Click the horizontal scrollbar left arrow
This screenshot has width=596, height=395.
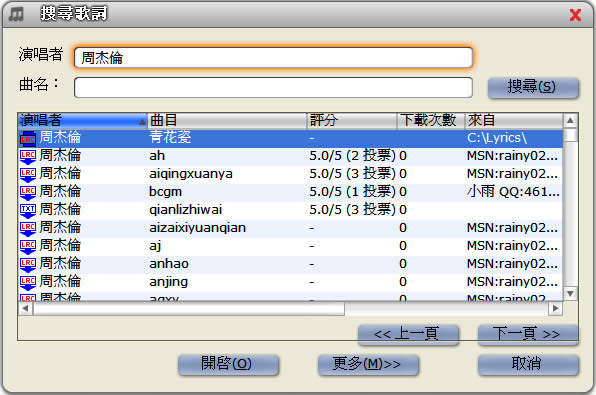pos(25,308)
